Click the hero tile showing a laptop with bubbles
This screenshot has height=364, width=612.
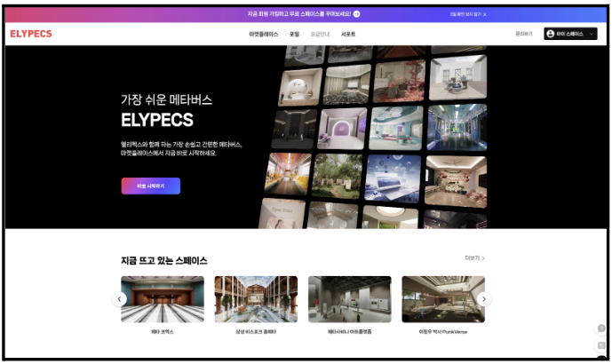click(x=393, y=178)
